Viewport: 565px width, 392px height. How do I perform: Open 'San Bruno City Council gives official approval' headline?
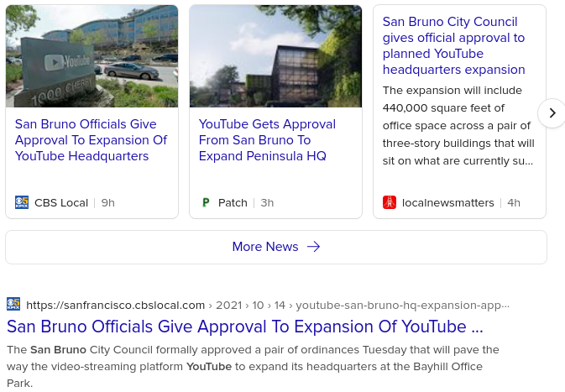pos(453,45)
